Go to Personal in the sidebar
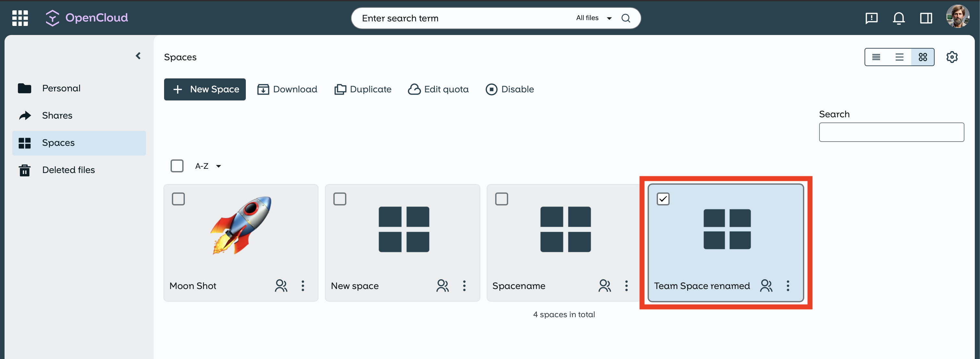This screenshot has height=359, width=980. tap(61, 88)
